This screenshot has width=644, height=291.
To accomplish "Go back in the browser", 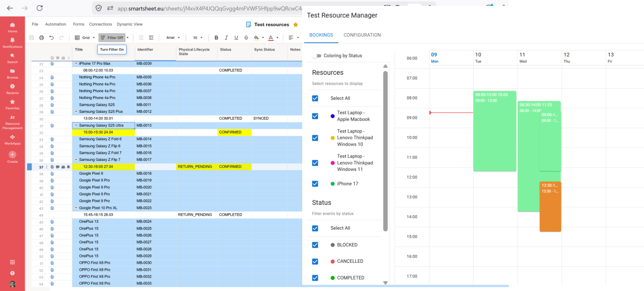I will tap(10, 8).
